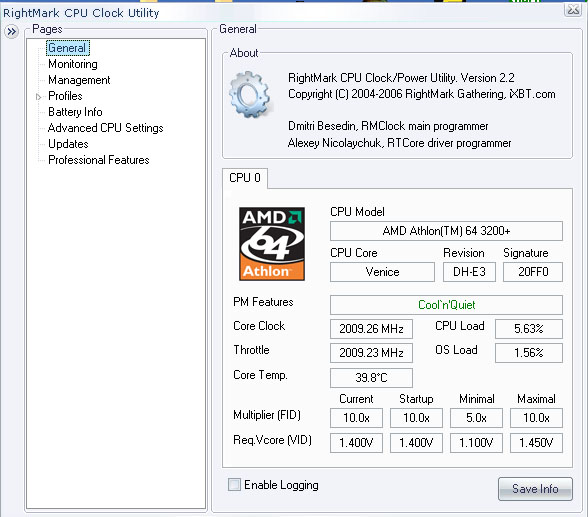Screen dimensions: 588x517
Task: Click the Cool'n'Quiet PM Features field
Action: 446,305
